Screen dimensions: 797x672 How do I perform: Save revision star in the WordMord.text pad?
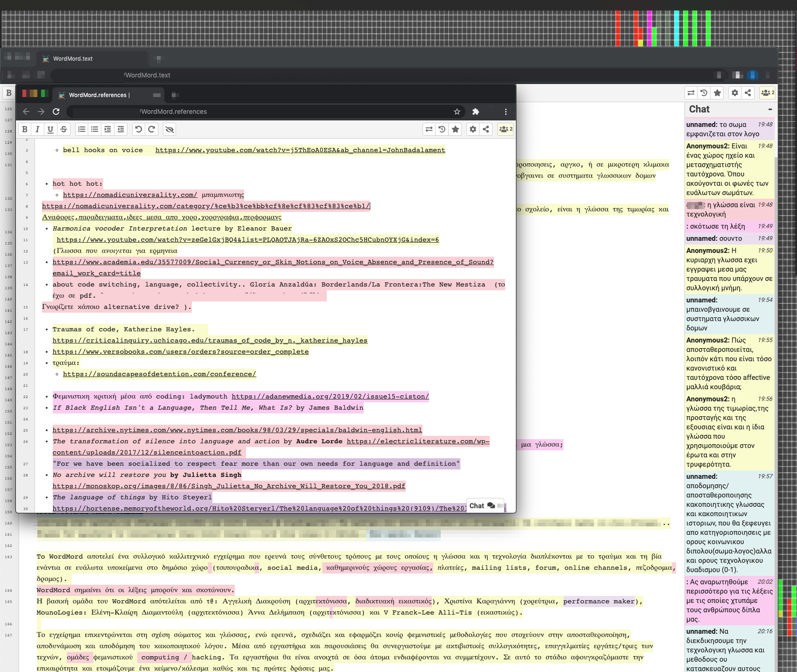click(718, 93)
